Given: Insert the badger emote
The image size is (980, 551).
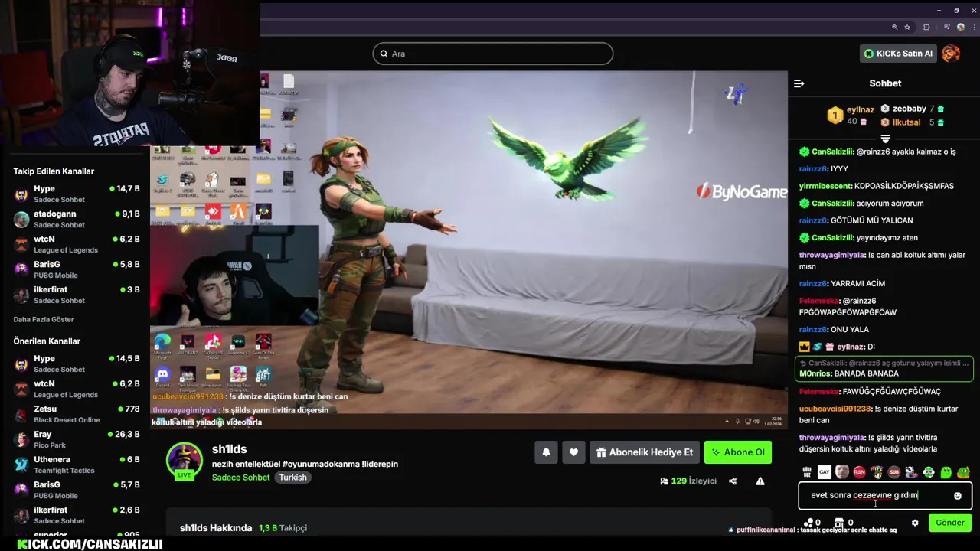Looking at the screenshot, I should pyautogui.click(x=911, y=472).
